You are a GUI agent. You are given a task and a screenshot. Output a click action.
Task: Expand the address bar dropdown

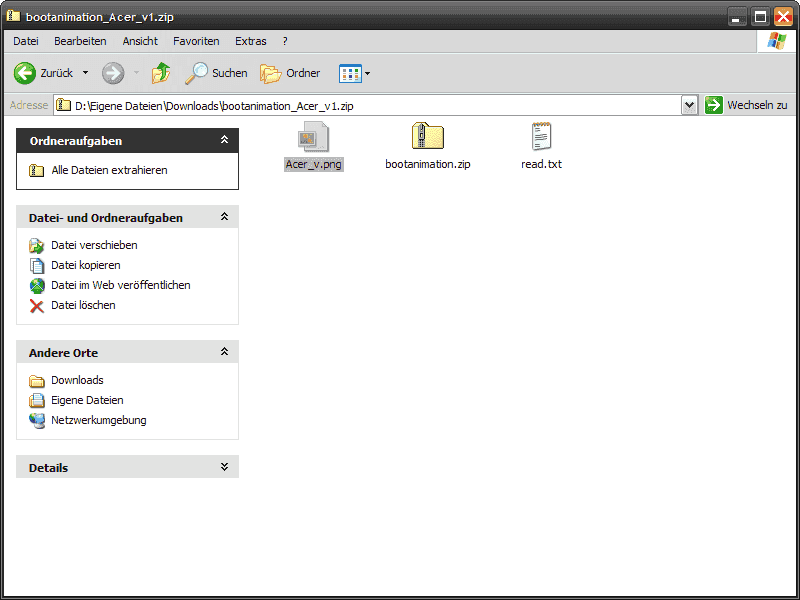tap(689, 106)
